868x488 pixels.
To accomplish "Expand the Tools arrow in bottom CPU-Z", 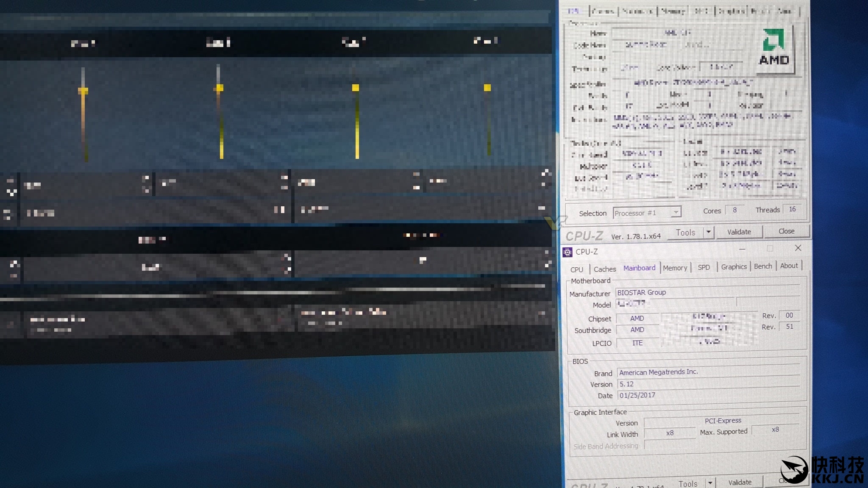I will (x=710, y=482).
